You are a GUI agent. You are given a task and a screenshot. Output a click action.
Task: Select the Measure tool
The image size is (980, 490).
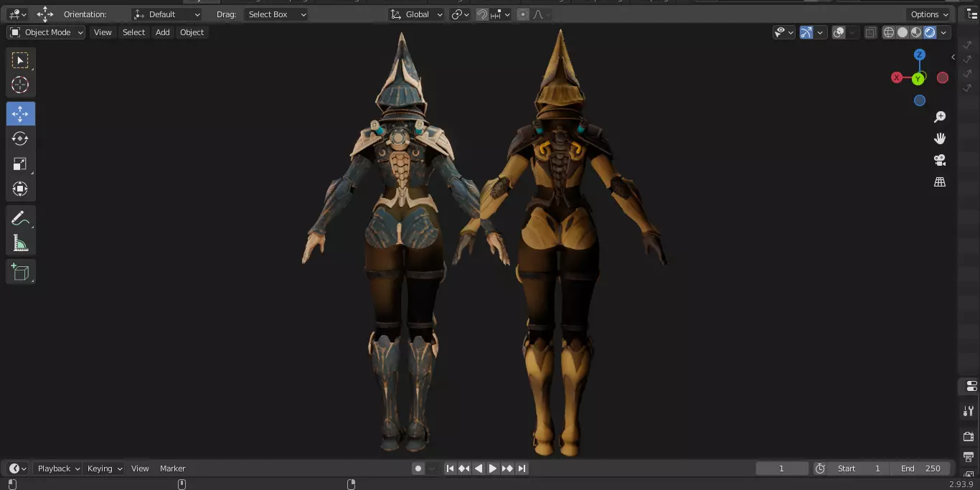click(x=20, y=243)
